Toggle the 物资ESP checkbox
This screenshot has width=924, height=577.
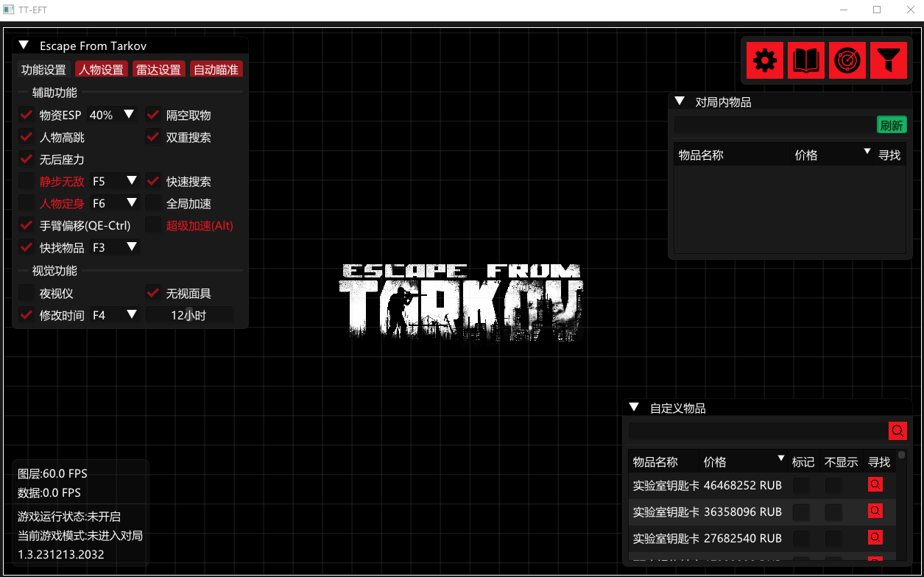27,115
